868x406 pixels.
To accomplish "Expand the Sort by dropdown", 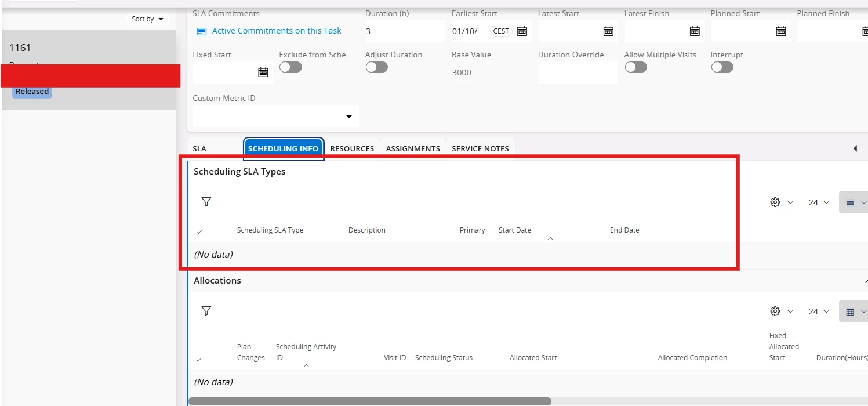I will [147, 19].
